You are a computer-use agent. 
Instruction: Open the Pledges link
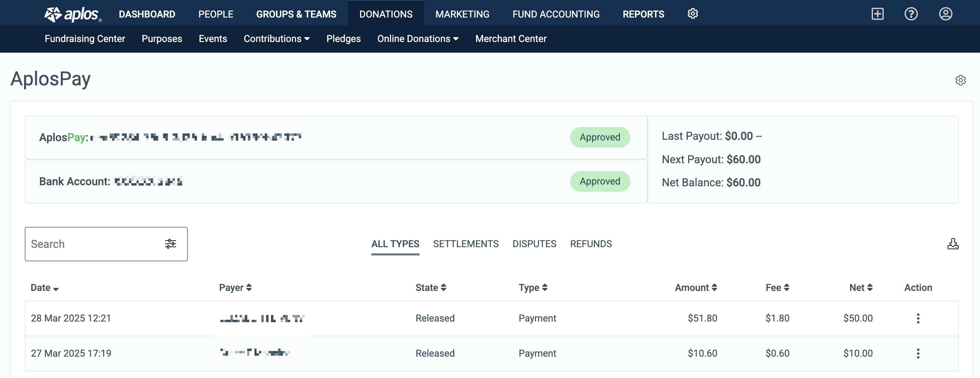[x=343, y=39]
